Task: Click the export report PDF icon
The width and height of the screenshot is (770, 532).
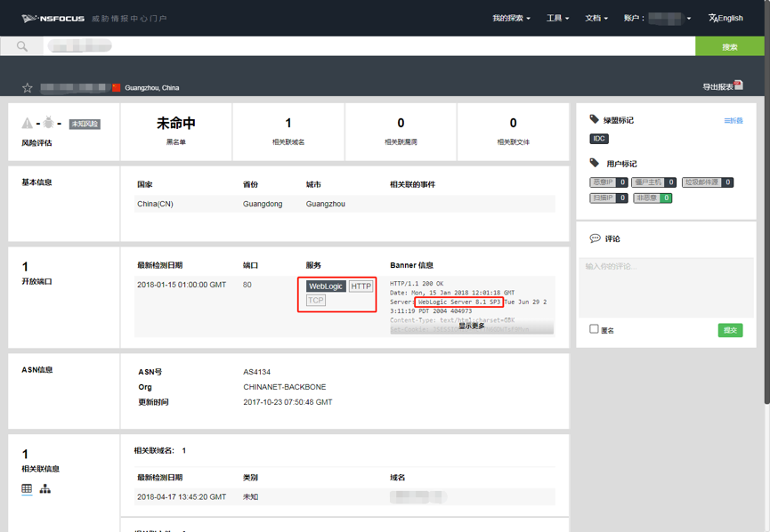Action: pos(739,85)
